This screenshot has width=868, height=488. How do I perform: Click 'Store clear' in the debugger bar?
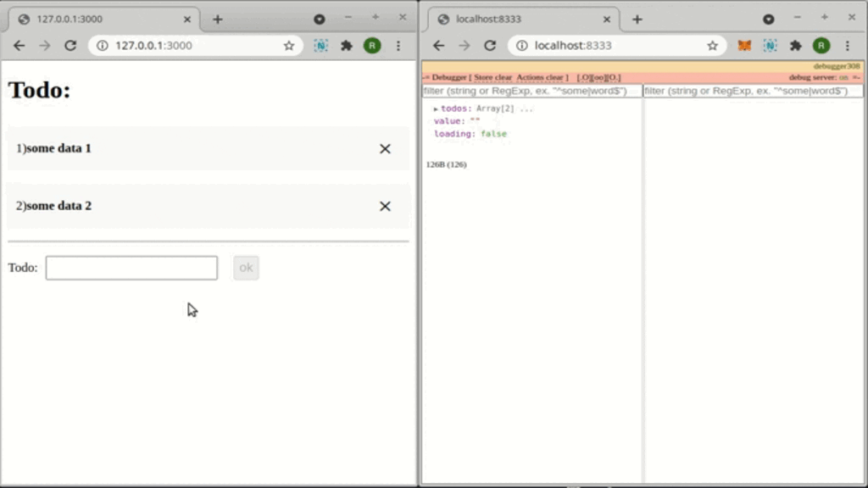[x=492, y=77]
